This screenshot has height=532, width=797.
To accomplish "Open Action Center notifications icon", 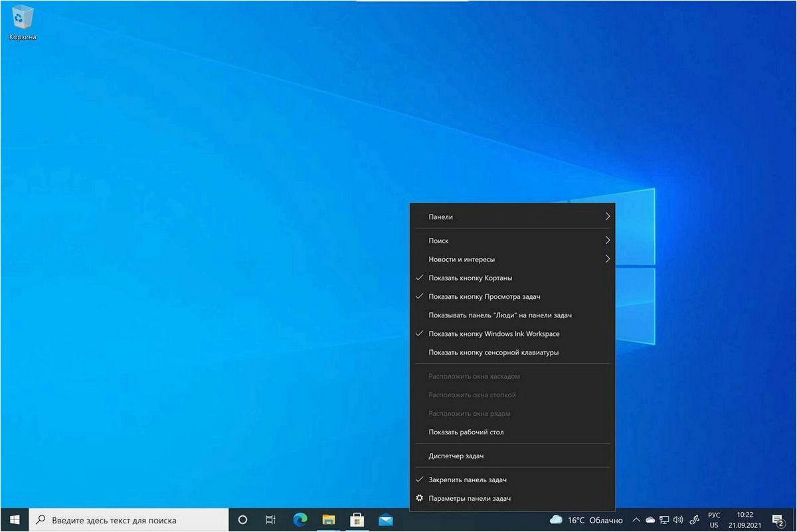I will 778,520.
